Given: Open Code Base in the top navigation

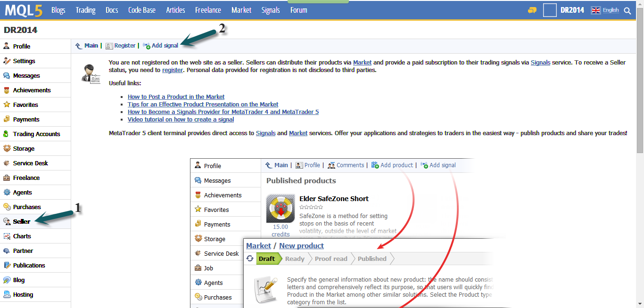Looking at the screenshot, I should [x=142, y=10].
